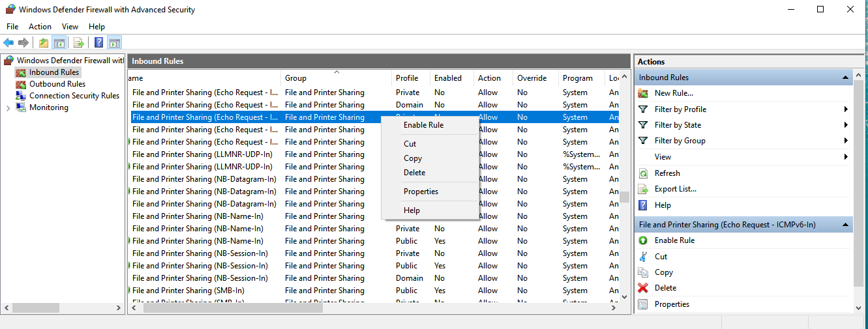
Task: Click the Help icon under Inbound Rules actions
Action: 643,205
